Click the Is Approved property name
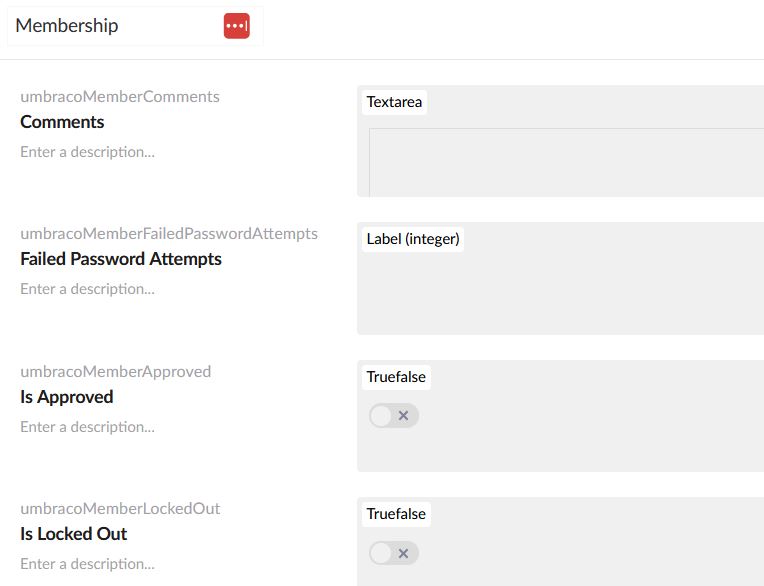The width and height of the screenshot is (764, 586). [67, 397]
